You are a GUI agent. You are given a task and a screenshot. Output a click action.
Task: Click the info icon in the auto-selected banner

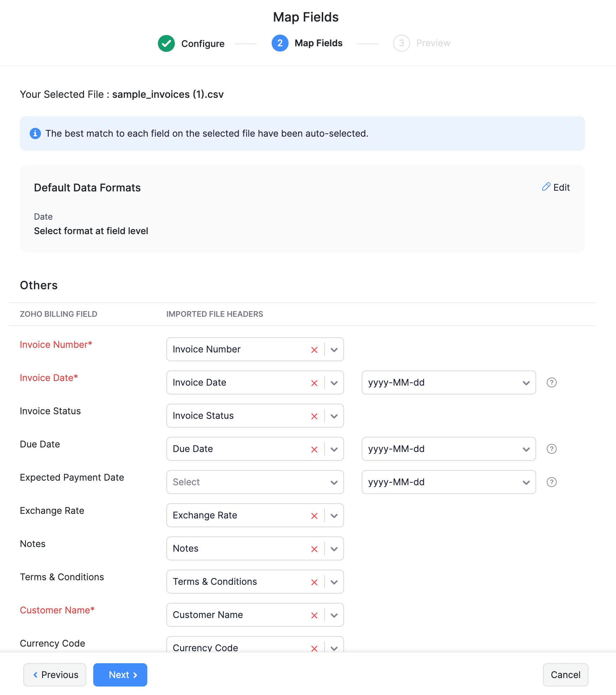coord(35,133)
